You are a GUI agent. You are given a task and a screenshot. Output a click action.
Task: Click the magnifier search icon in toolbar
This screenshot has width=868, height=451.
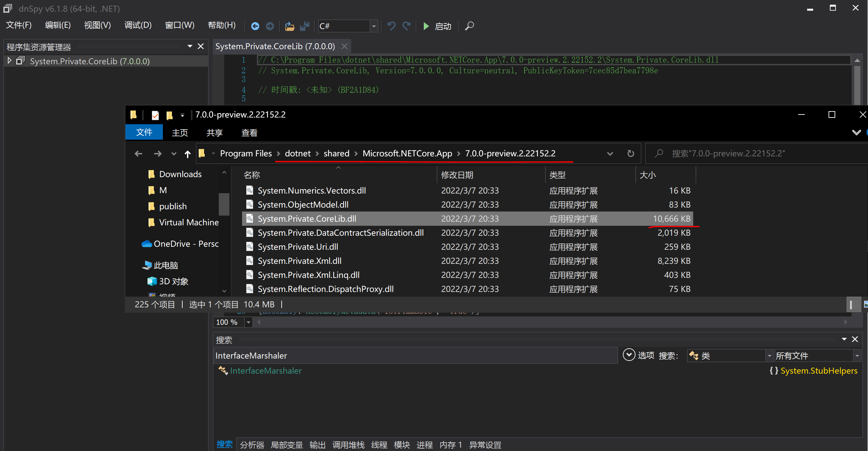pyautogui.click(x=469, y=26)
